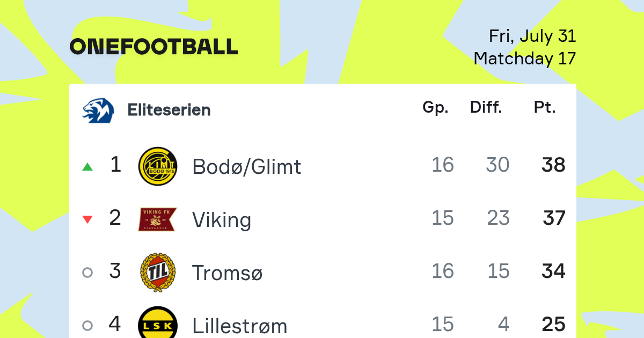Click the unchanged circle marker beside Tromsø
The image size is (644, 338).
click(87, 273)
